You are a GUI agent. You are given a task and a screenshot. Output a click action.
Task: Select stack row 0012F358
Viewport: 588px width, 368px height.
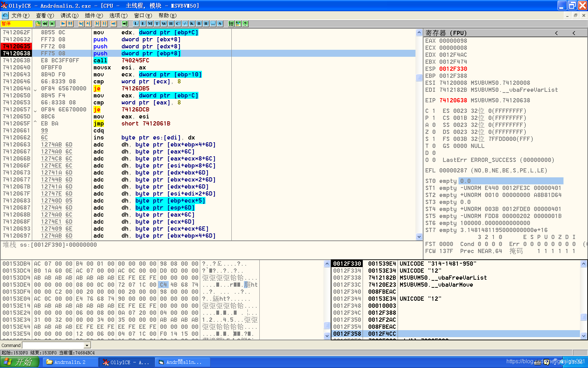(x=455, y=334)
